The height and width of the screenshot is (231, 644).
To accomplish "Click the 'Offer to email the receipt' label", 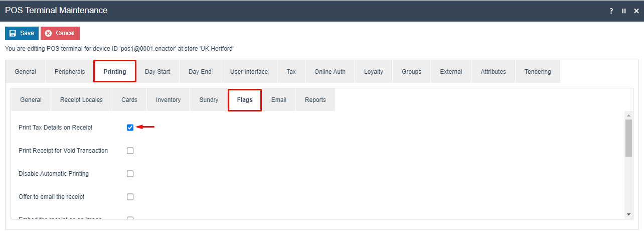I will [x=52, y=197].
